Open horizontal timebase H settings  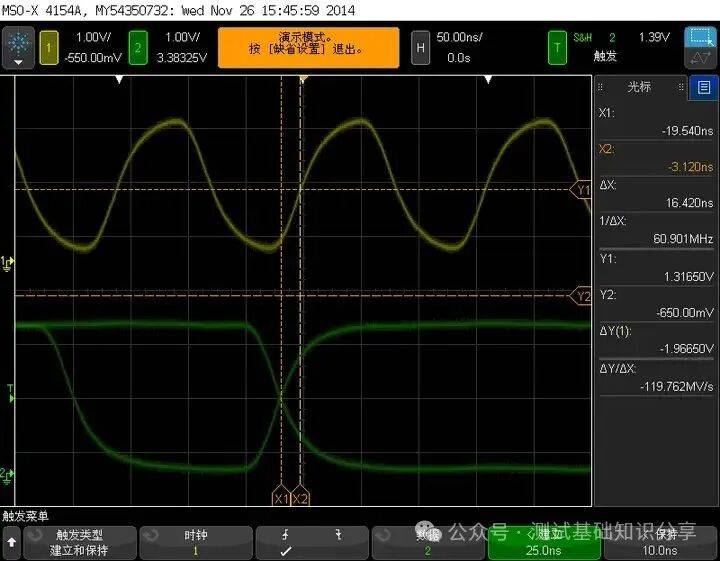pos(421,47)
